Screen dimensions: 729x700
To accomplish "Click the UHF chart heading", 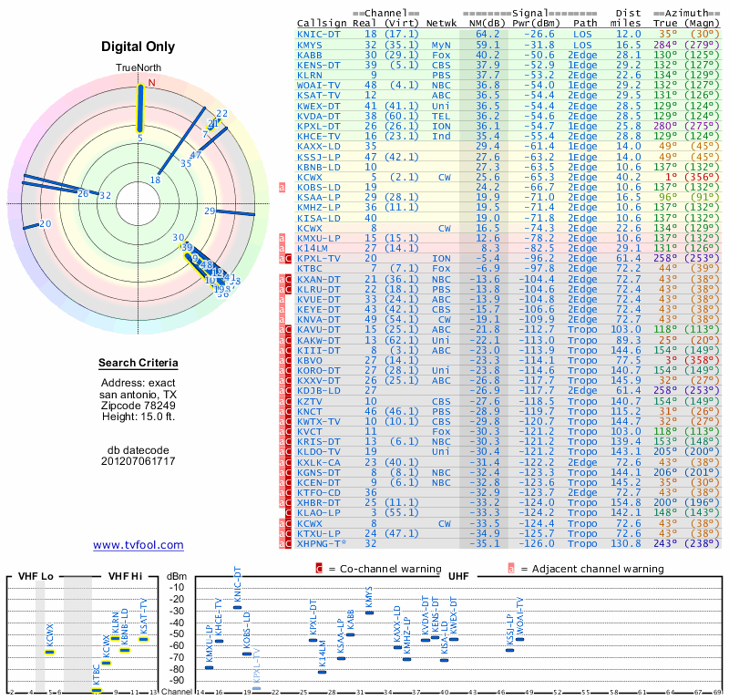I will click(458, 576).
